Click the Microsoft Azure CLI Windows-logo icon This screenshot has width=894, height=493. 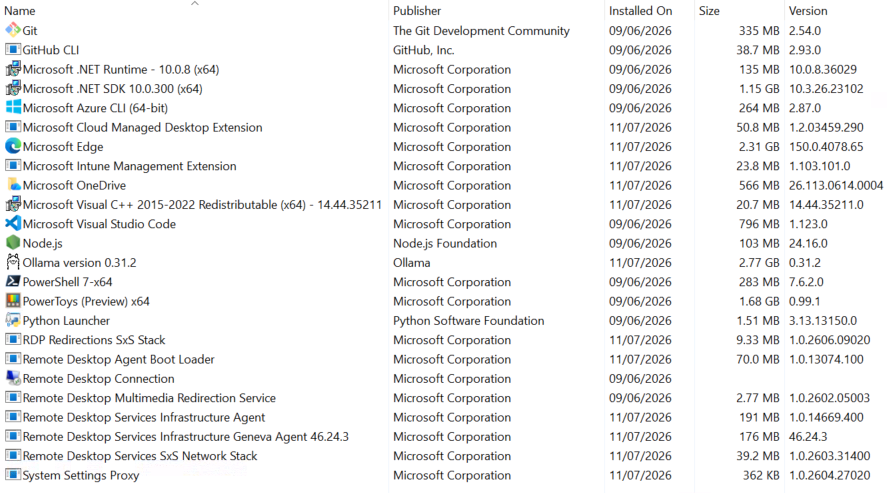(13, 108)
